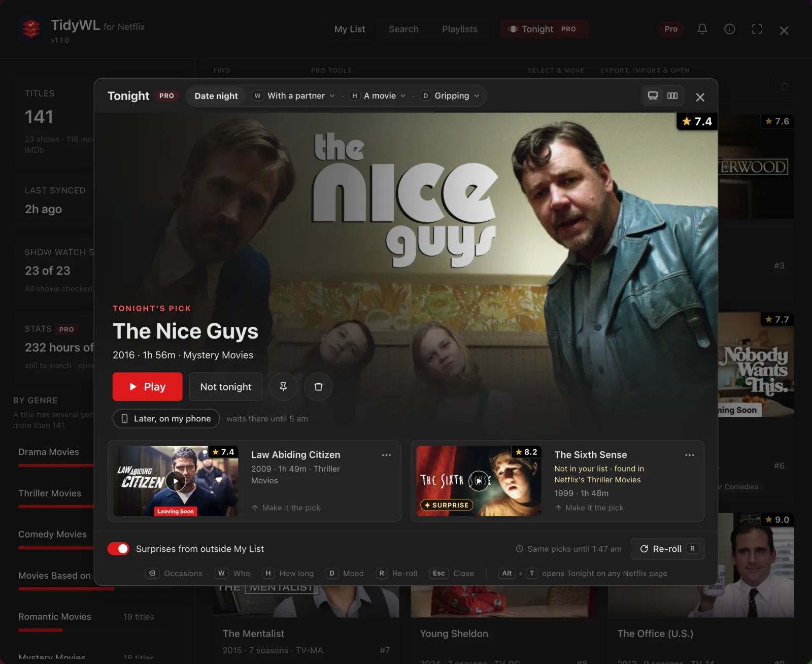812x664 pixels.
Task: Close the Tonight dialog with the X
Action: pos(700,97)
